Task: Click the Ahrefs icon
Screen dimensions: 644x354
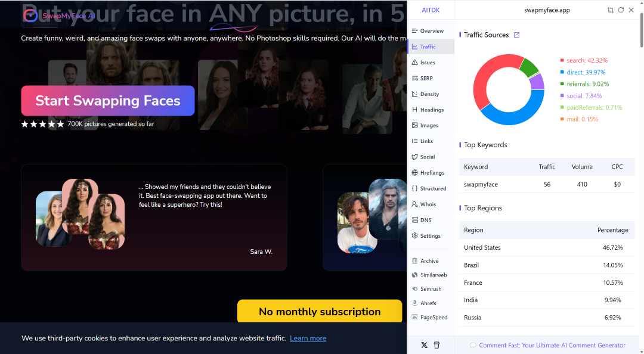Action: pos(415,303)
